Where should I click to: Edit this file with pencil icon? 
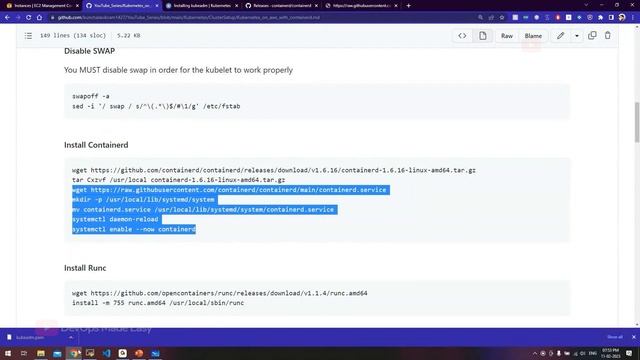tap(560, 36)
